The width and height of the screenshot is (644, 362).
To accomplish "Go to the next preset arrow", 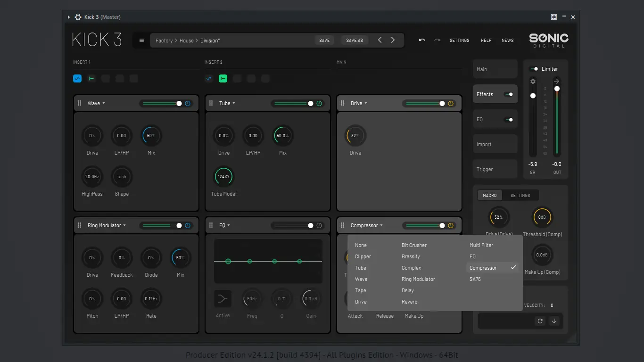I will click(393, 40).
